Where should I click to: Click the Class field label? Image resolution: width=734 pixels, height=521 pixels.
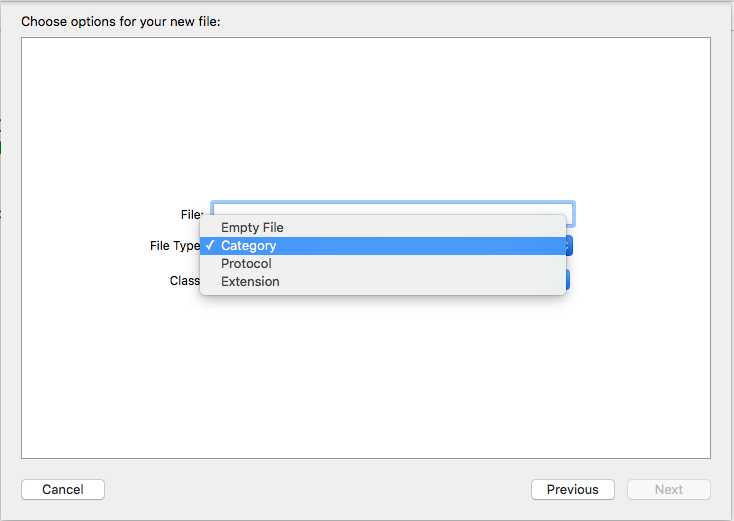click(x=184, y=280)
